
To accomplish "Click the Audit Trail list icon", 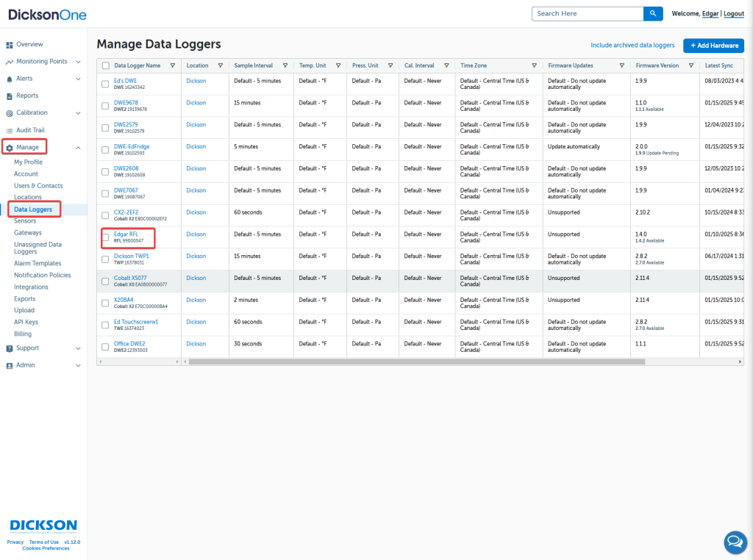I will pos(10,130).
